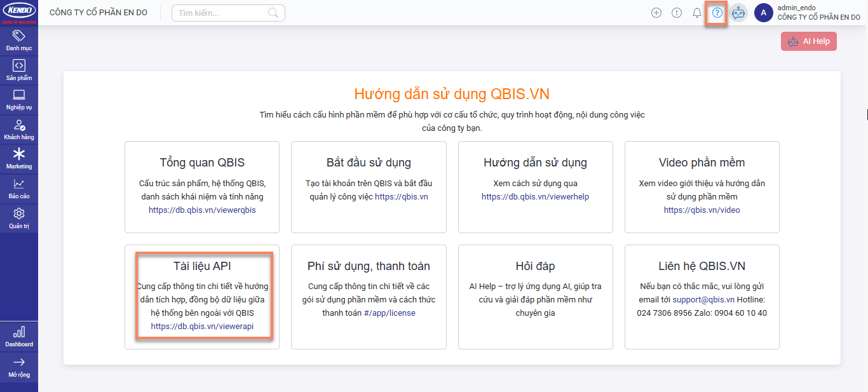The image size is (868, 392).
Task: Open the Tổng quan QBIS card
Action: click(202, 187)
